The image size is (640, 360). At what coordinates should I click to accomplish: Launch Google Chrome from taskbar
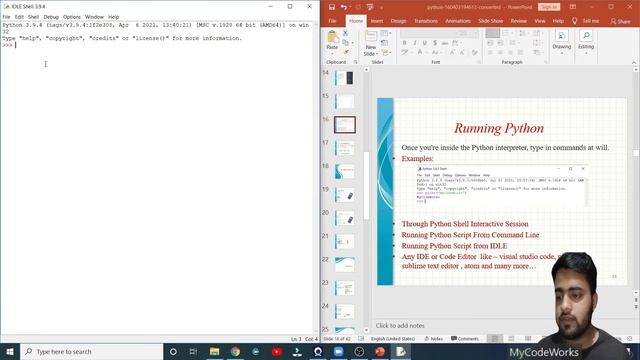235,351
